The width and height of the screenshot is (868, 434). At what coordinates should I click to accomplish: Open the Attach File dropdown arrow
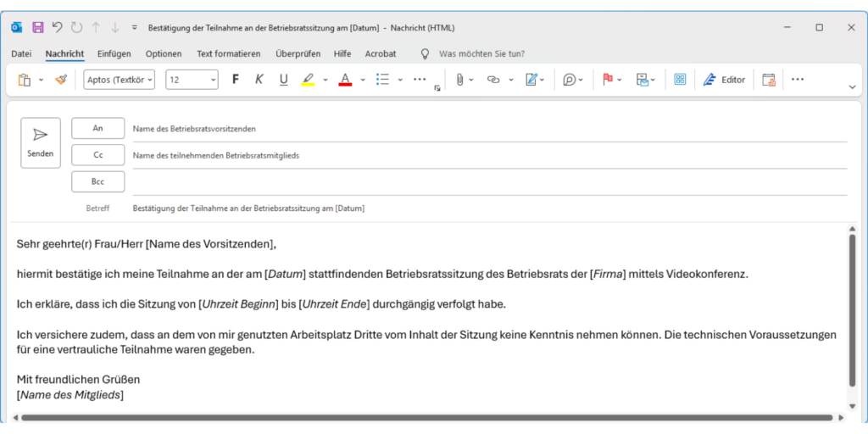[x=471, y=80]
